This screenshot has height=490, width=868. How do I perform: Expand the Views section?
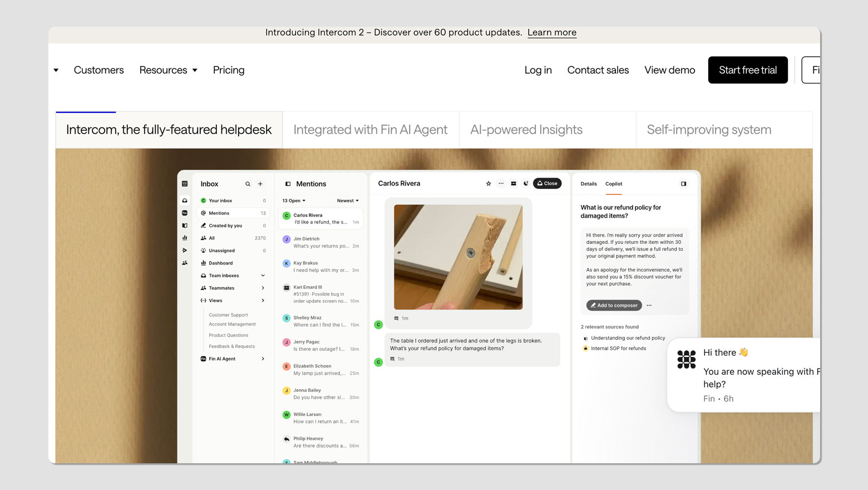[263, 301]
